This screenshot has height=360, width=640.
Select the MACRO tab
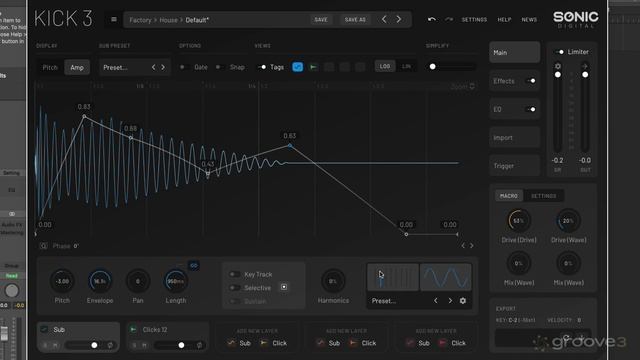tap(509, 196)
